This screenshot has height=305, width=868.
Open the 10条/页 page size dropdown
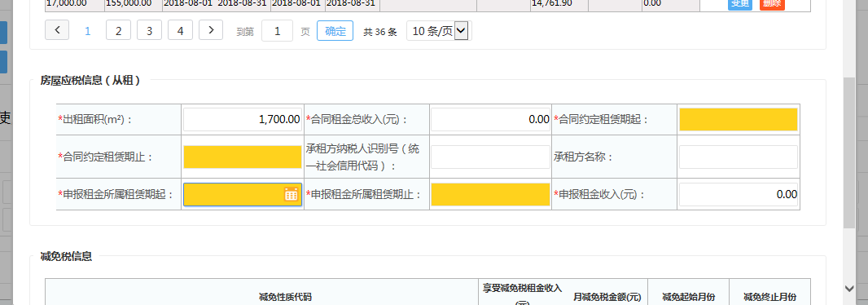pos(439,30)
